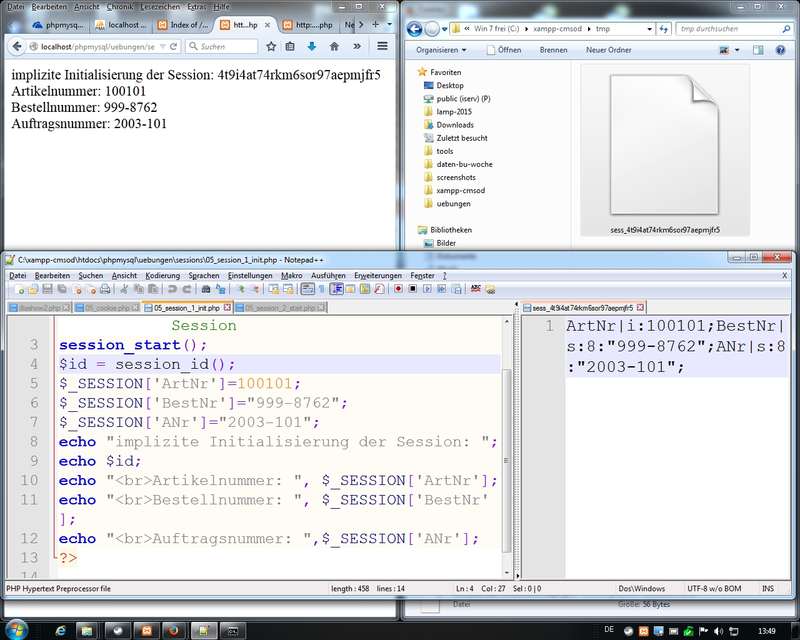Open Explorer view options dropdown arrow
Viewport: 800px width, 640px height.
click(x=737, y=50)
